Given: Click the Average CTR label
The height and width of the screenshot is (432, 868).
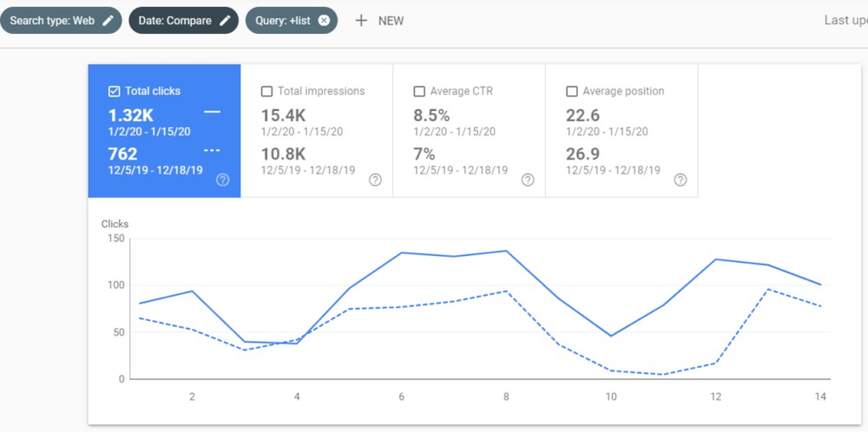Looking at the screenshot, I should [x=461, y=91].
